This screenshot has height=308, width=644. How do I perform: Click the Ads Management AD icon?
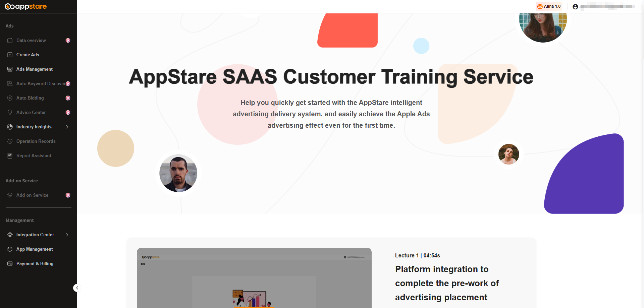pos(10,69)
